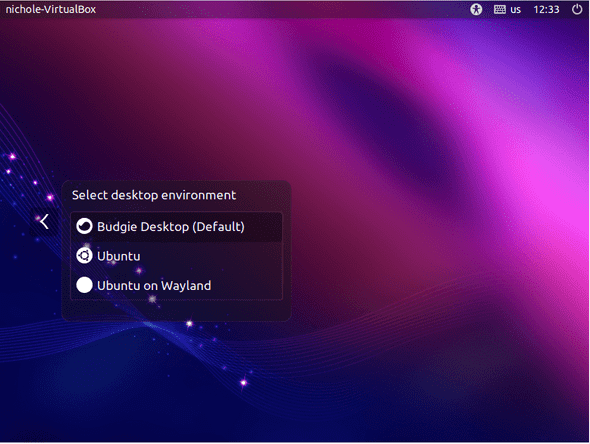Click the back arrow beside the session list

[x=44, y=222]
